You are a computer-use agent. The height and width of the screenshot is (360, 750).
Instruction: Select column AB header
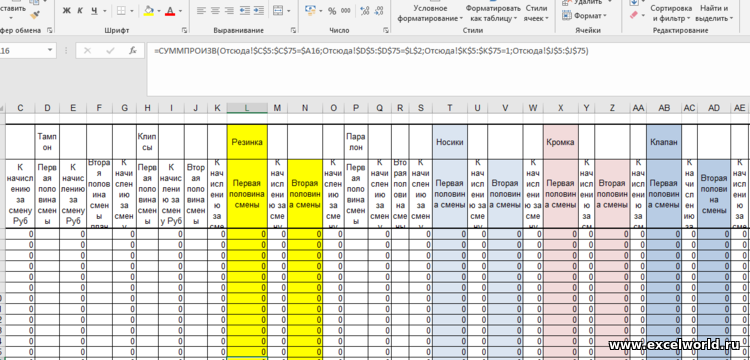pos(664,109)
